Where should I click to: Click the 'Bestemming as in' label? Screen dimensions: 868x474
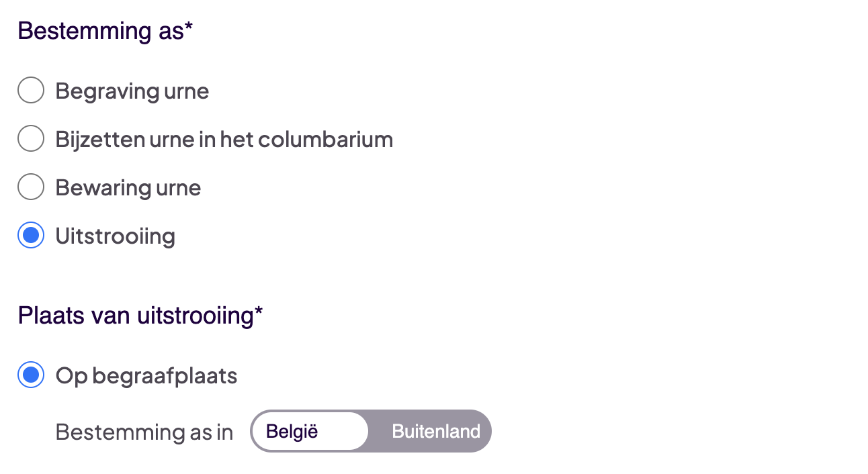click(144, 432)
